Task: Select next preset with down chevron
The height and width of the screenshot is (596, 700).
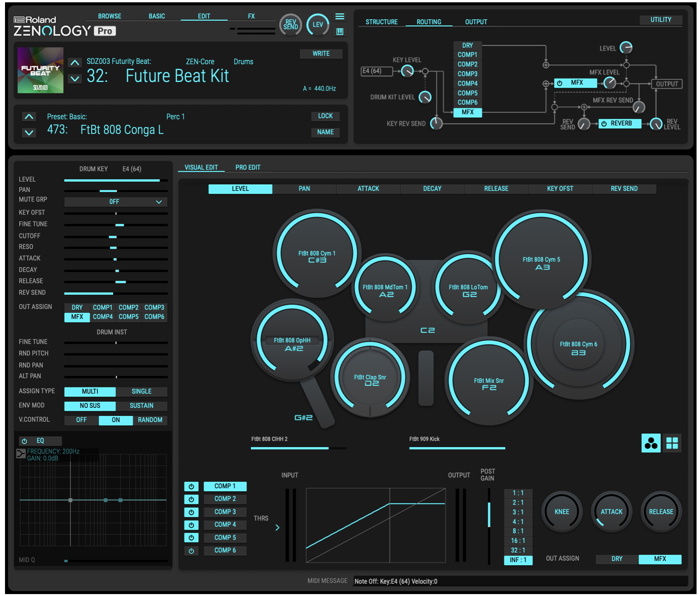Action: (x=29, y=133)
